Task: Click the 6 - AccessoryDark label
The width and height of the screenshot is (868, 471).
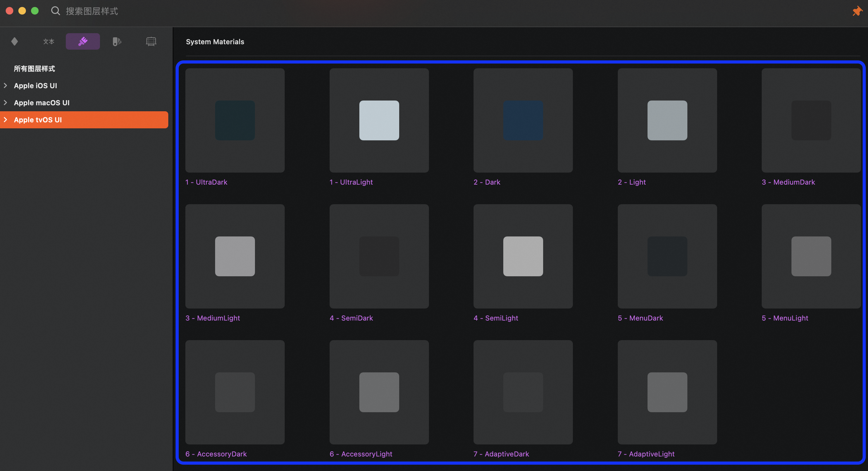Action: (x=216, y=454)
